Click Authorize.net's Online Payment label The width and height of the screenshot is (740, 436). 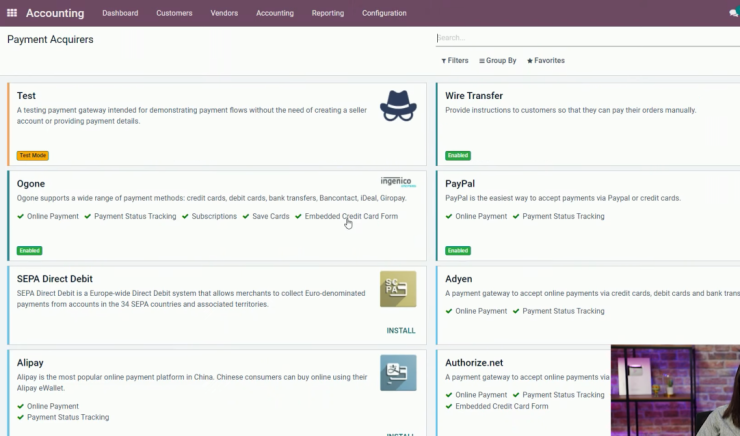pyautogui.click(x=481, y=395)
